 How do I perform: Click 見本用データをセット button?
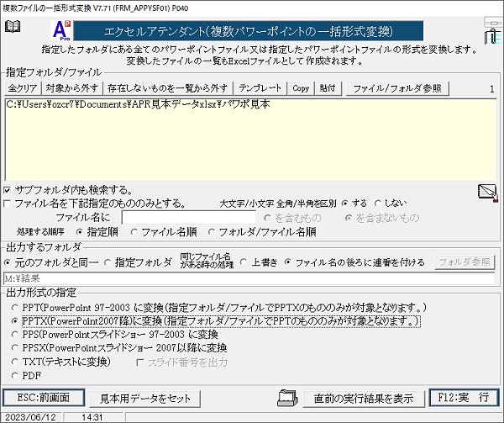(x=145, y=399)
